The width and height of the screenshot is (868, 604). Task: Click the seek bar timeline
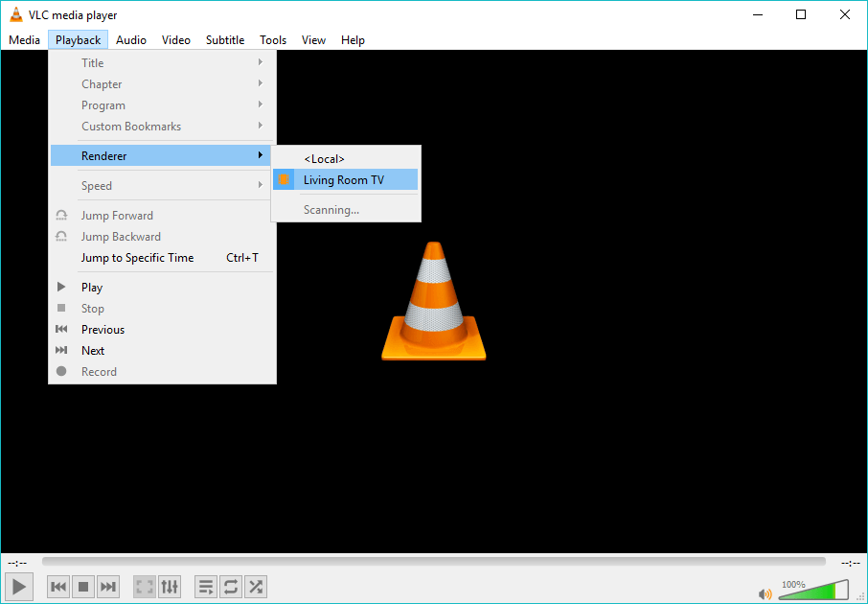click(x=433, y=562)
